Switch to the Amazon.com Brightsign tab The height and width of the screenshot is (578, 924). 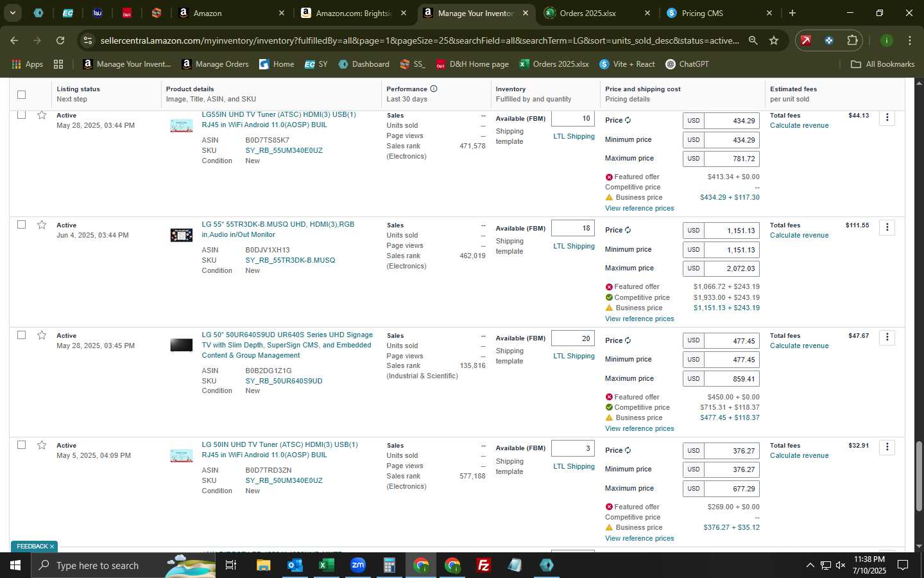[354, 13]
